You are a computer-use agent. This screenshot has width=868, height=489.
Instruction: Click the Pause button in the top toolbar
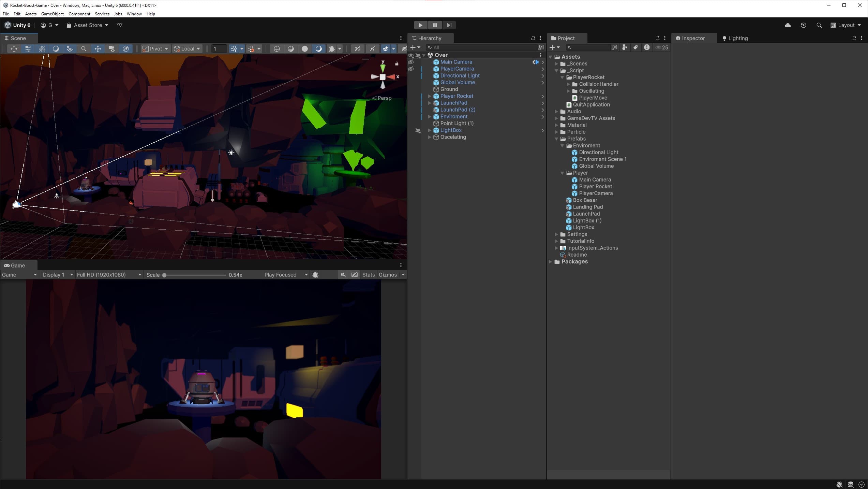435,25
